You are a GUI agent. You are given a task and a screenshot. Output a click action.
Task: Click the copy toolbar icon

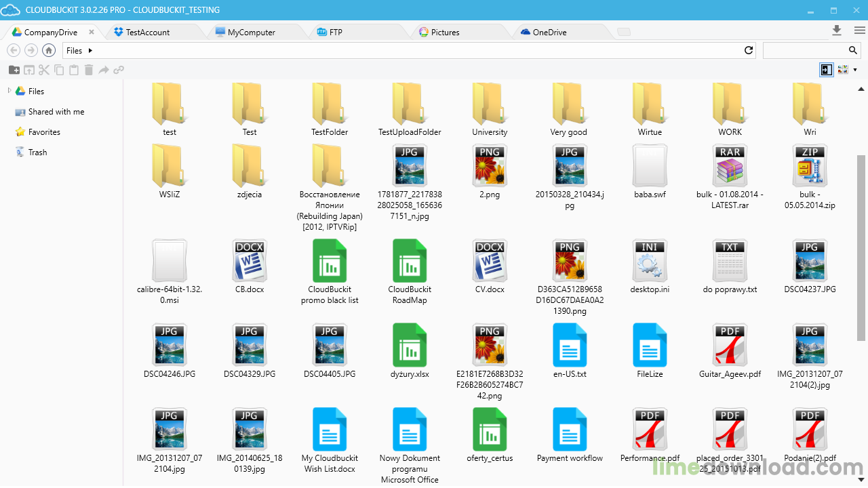coord(59,69)
